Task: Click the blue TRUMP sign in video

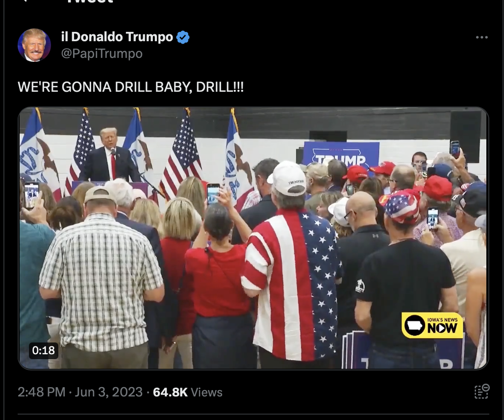Action: click(x=341, y=155)
